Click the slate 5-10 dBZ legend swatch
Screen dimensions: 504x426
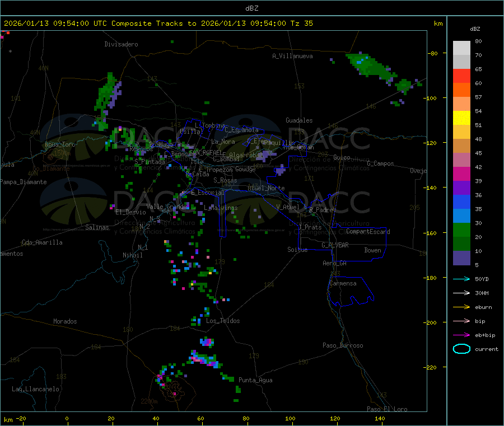461,258
